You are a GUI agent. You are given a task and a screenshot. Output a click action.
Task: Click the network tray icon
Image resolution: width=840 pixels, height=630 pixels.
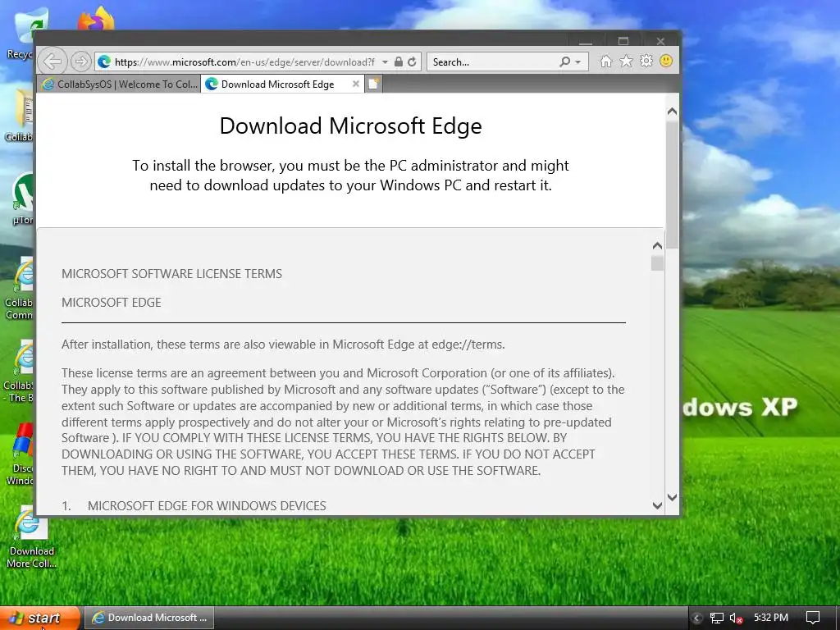click(716, 619)
